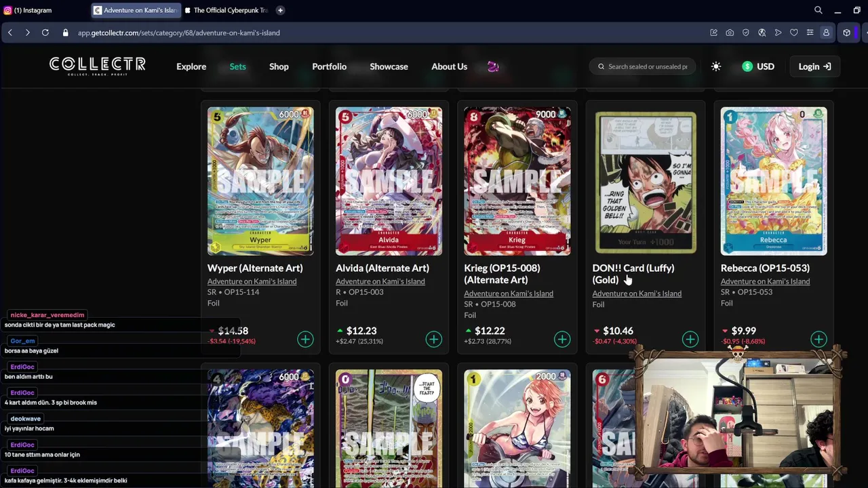Open the Sets menu item

[237, 66]
